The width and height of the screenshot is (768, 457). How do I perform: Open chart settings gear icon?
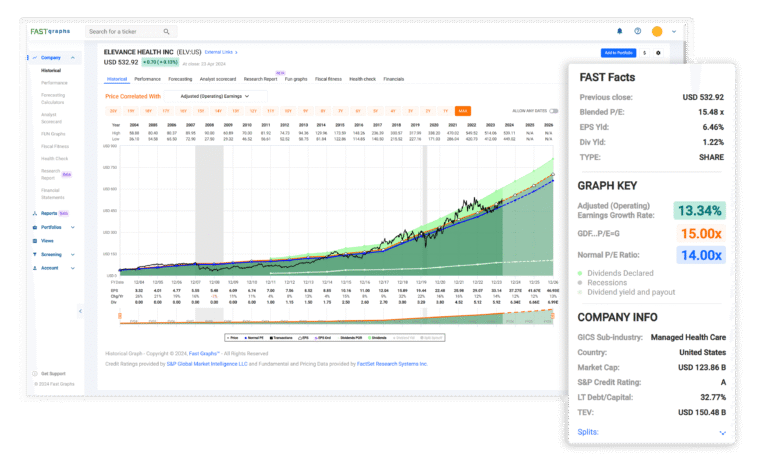click(658, 53)
